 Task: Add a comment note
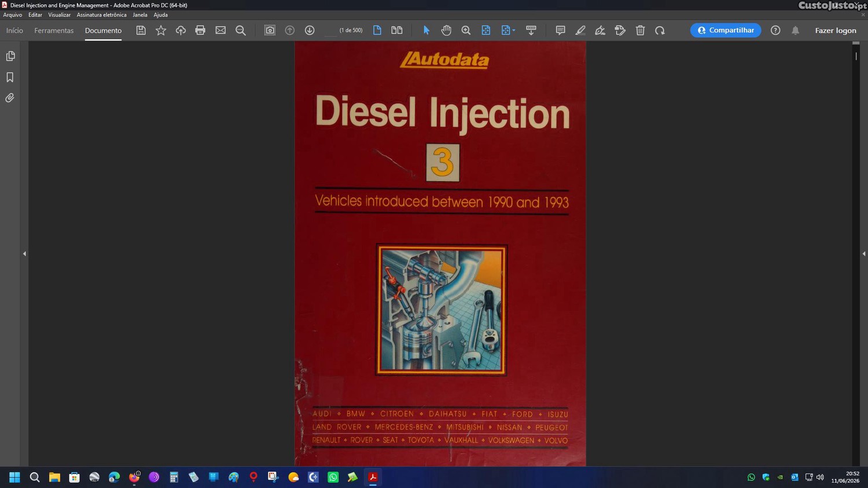pyautogui.click(x=560, y=30)
